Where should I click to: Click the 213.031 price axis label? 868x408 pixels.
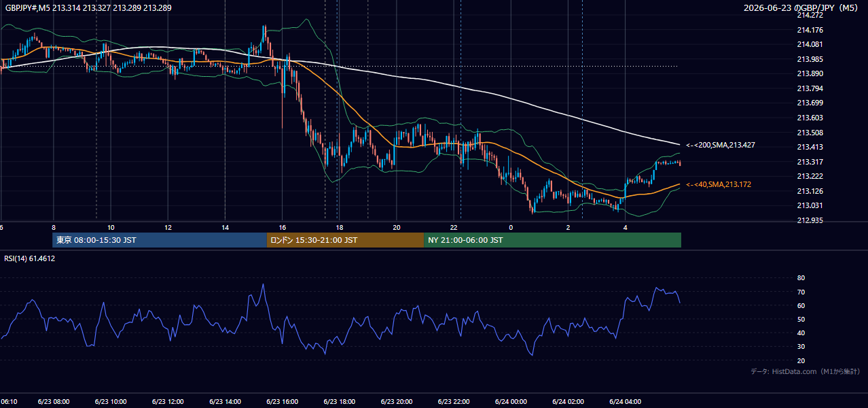coord(810,205)
